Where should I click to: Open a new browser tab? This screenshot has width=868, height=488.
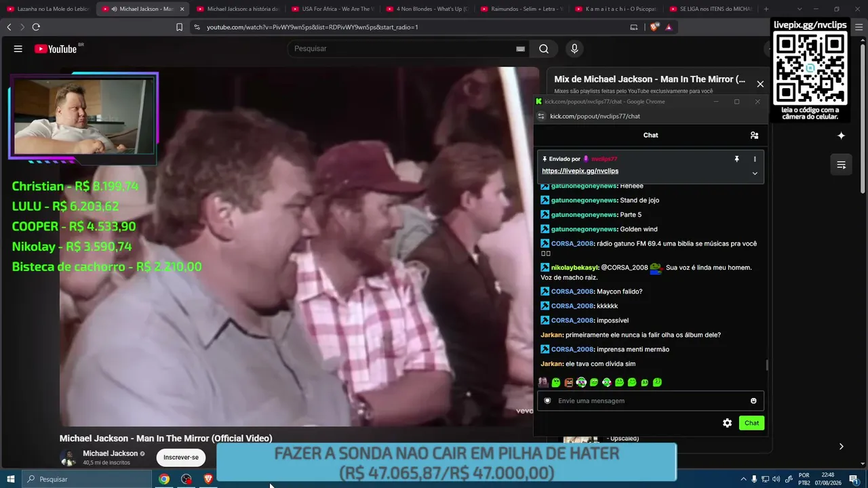[x=766, y=9]
